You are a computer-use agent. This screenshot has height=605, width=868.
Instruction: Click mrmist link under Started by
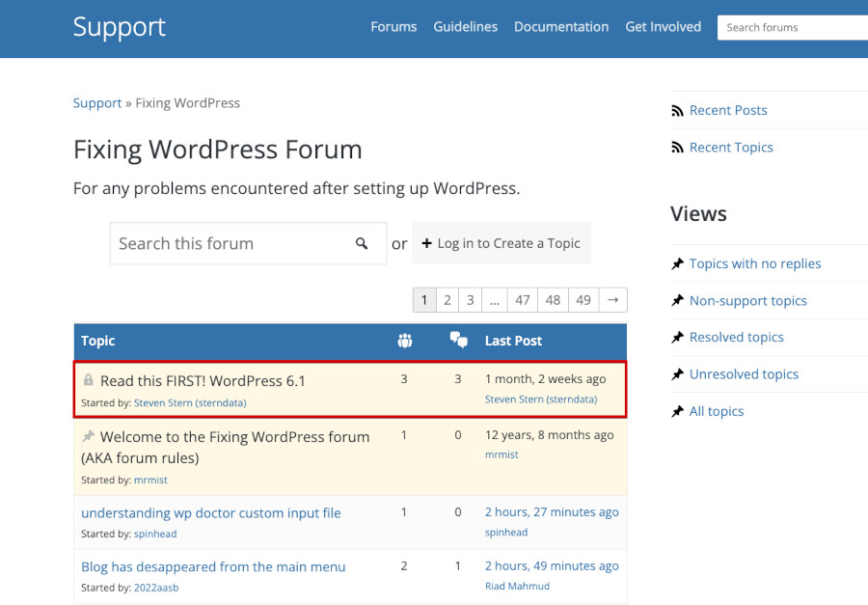pyautogui.click(x=150, y=480)
